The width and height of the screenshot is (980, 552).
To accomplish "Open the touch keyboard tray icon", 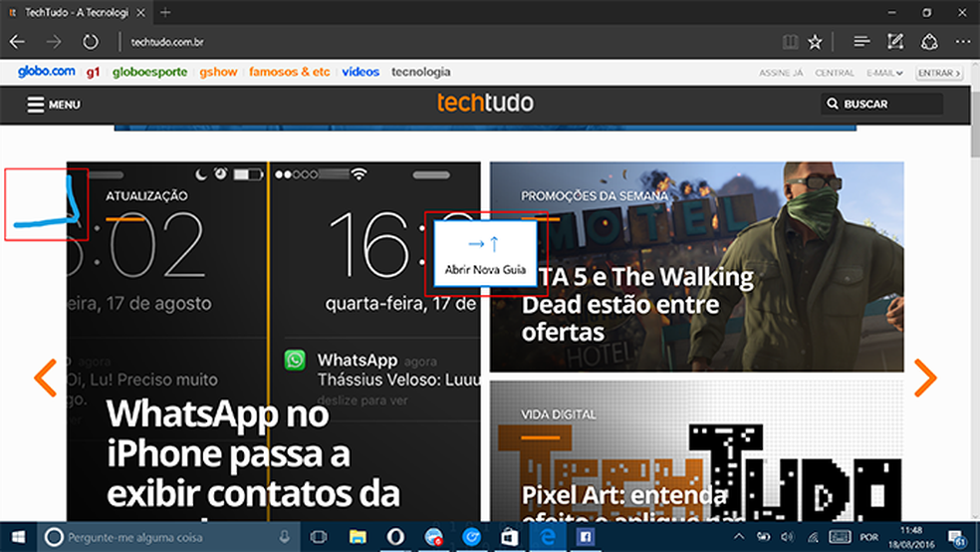I will pos(840,537).
